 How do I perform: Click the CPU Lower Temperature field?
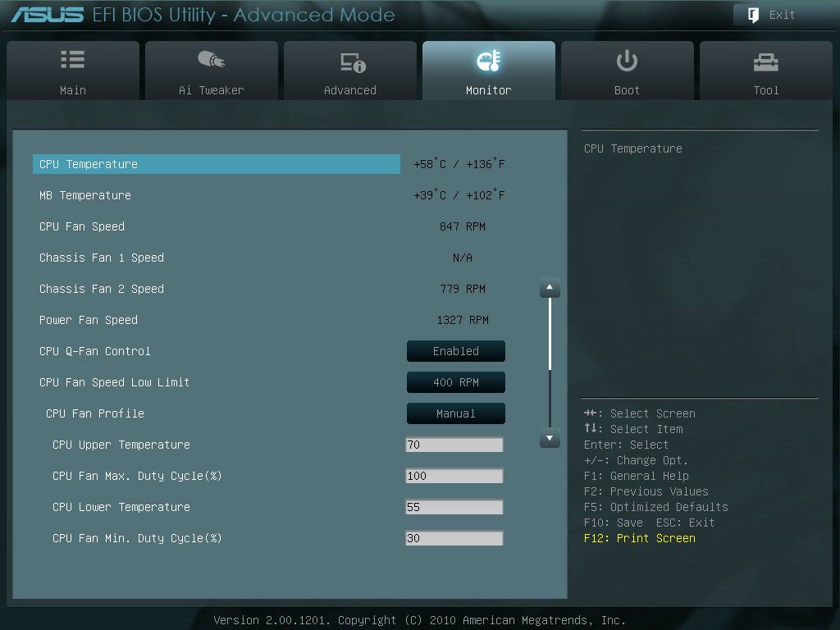point(454,507)
